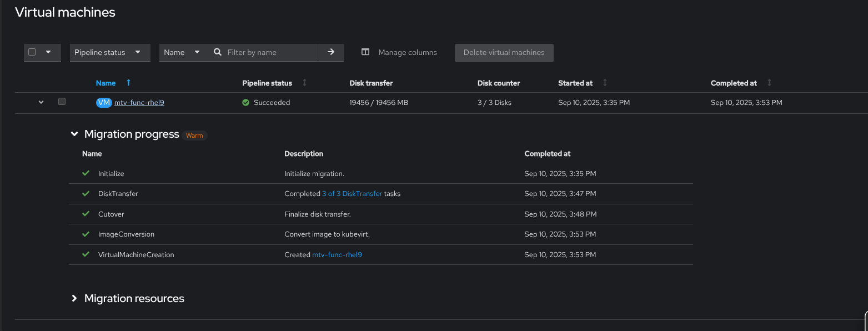
Task: Collapse the mtv-func-rhel9 row details
Action: point(41,102)
